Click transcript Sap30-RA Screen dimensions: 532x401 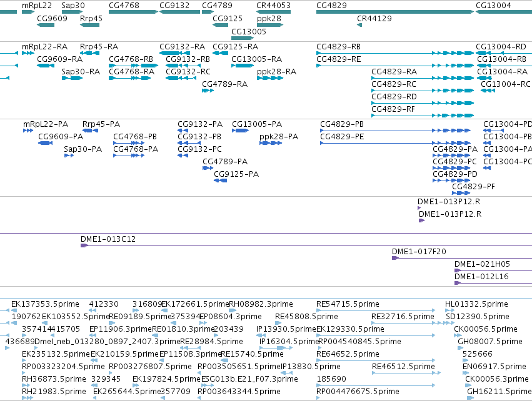(81, 72)
